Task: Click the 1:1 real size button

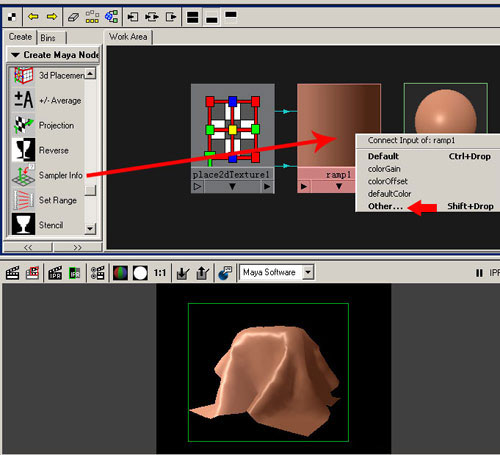Action: pyautogui.click(x=160, y=273)
